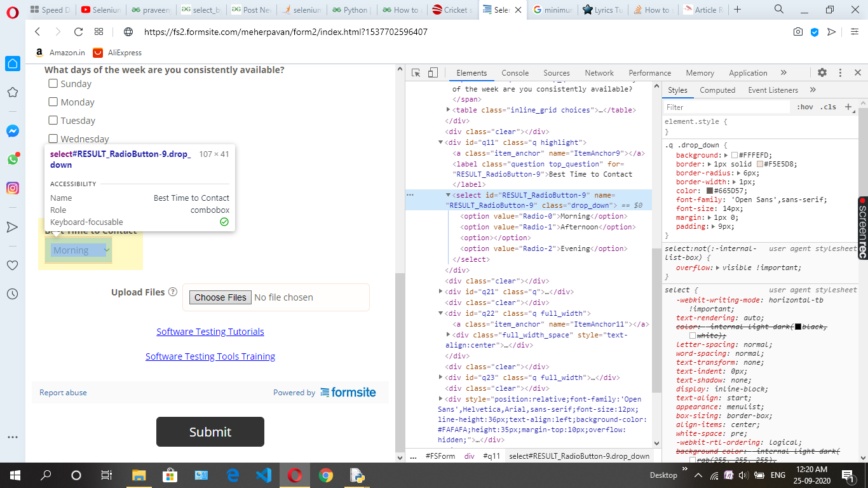Open Instagram in the Opera sidebar
The image size is (868, 488).
click(13, 188)
